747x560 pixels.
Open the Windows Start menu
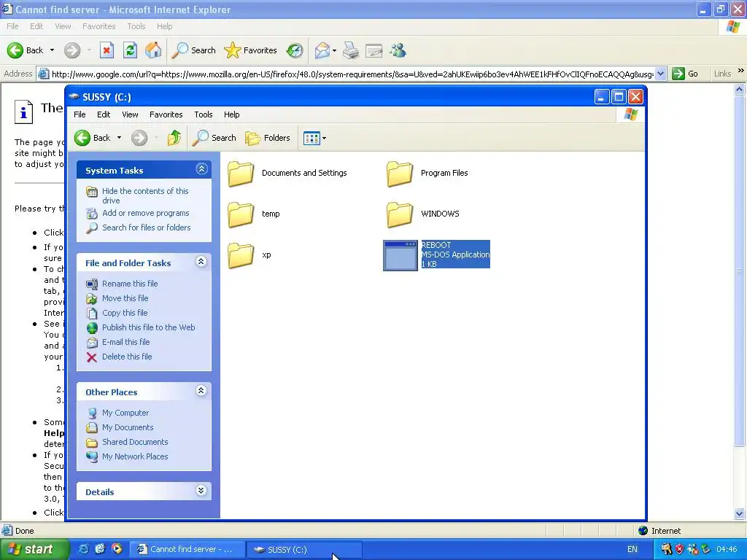[34, 549]
